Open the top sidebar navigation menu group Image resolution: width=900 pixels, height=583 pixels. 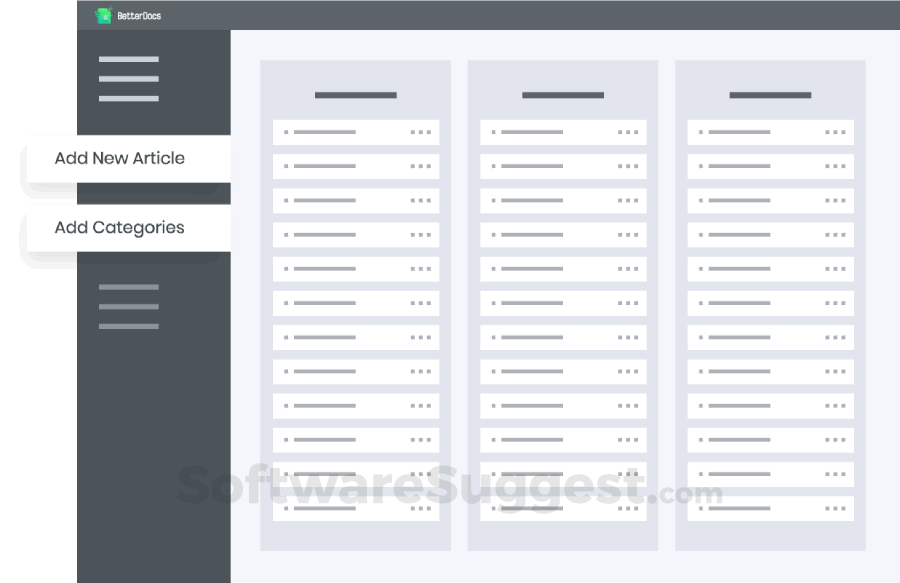[128, 79]
